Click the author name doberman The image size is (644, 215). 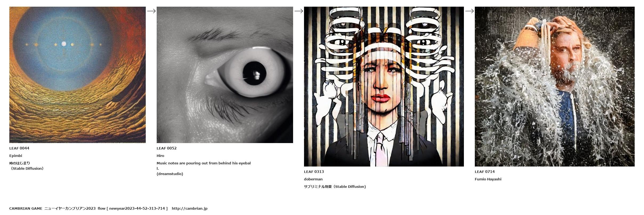coord(313,179)
